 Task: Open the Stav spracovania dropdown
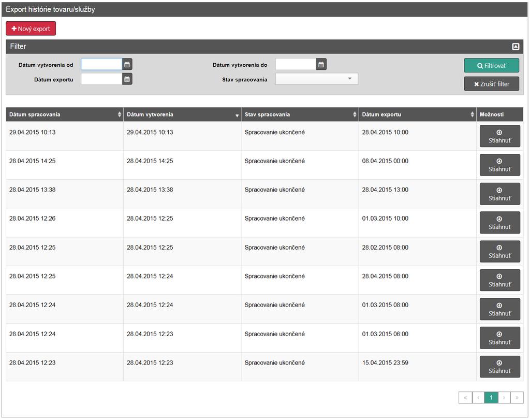[x=317, y=79]
